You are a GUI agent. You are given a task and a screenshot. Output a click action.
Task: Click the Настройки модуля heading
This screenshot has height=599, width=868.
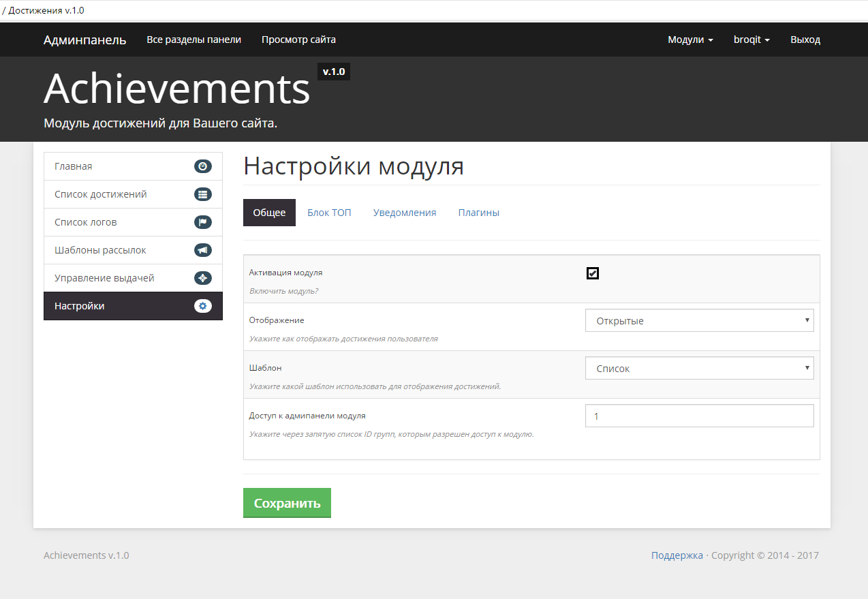point(354,166)
